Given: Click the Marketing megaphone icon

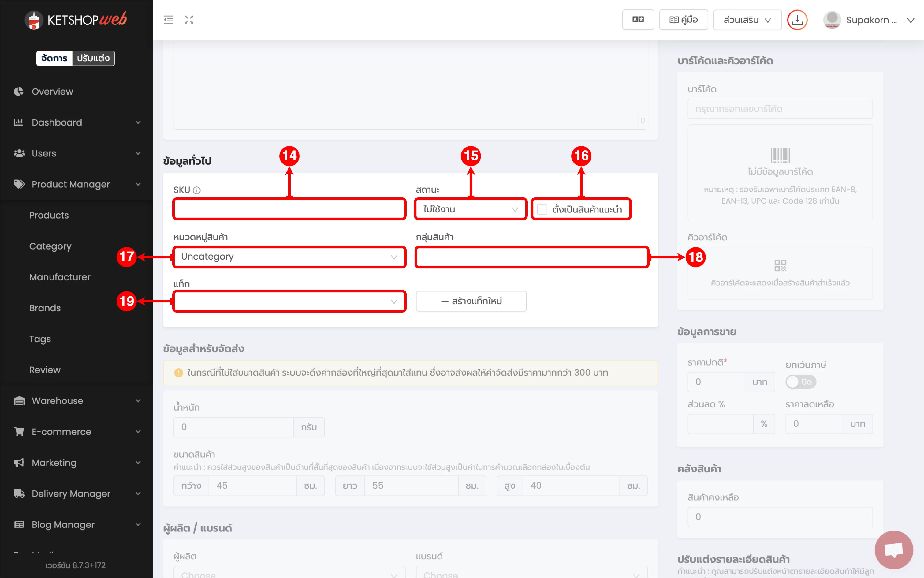Looking at the screenshot, I should coord(19,463).
